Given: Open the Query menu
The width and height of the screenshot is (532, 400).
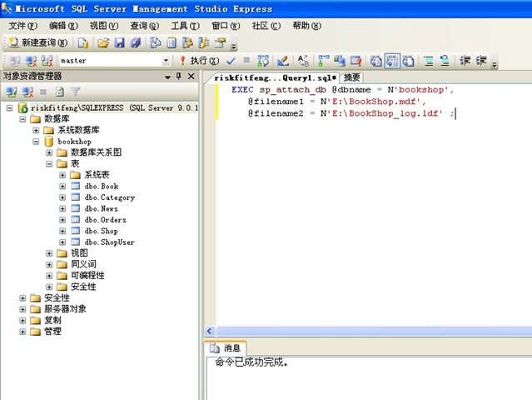Looking at the screenshot, I should [x=145, y=26].
